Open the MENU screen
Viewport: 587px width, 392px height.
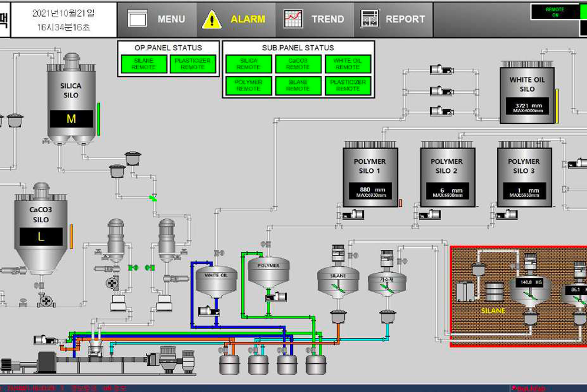point(157,19)
